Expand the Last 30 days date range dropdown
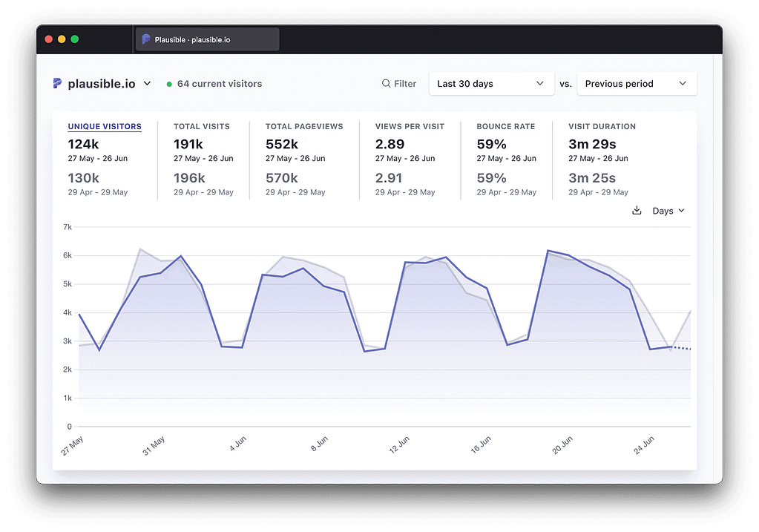The height and width of the screenshot is (532, 759). pos(491,84)
